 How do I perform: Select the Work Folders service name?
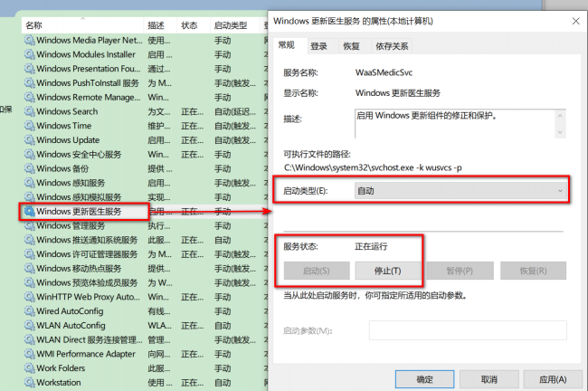click(x=61, y=368)
